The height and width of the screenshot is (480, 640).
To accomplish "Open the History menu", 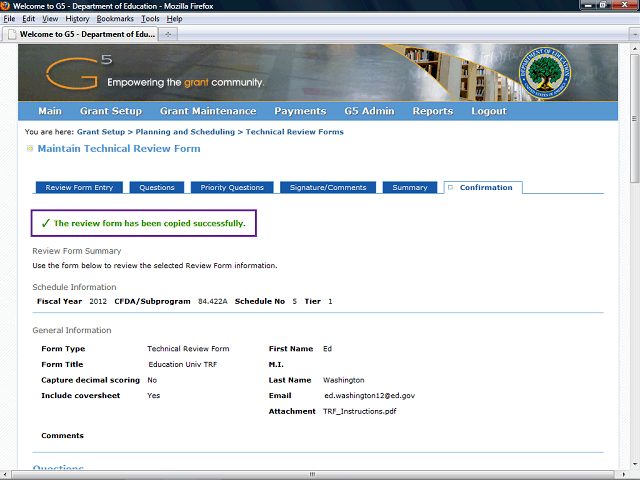I will point(77,19).
